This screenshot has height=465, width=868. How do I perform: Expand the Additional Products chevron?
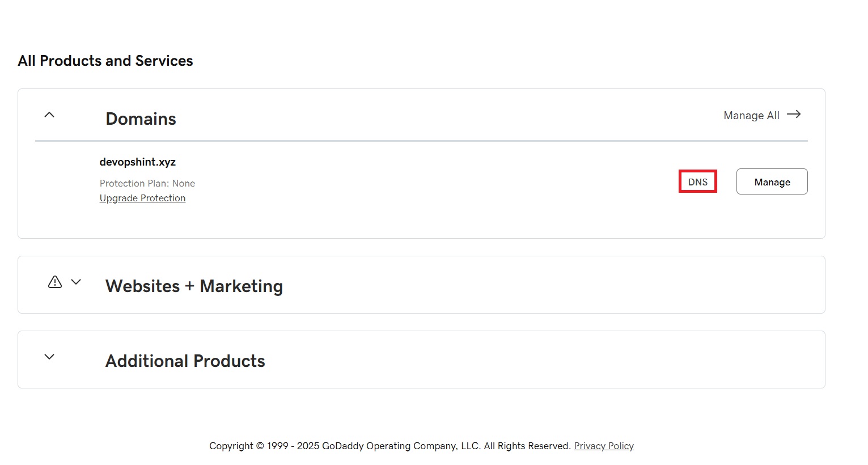[49, 357]
